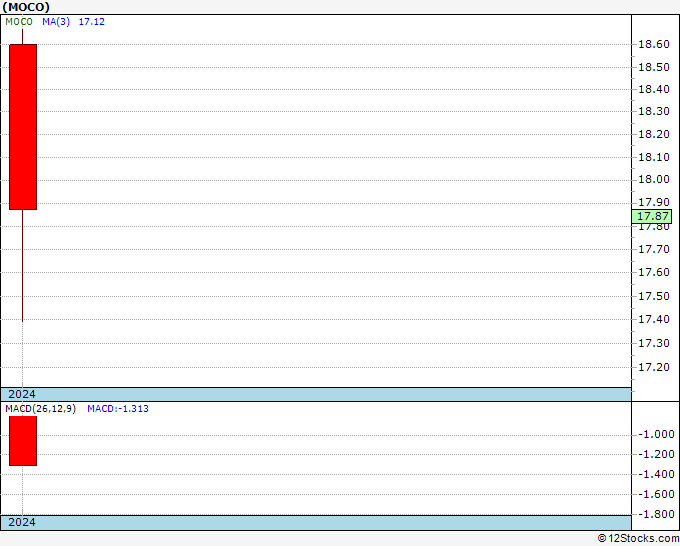Image resolution: width=680 pixels, height=546 pixels.
Task: Click the MACD:-1.313 value readout
Action: 118,409
